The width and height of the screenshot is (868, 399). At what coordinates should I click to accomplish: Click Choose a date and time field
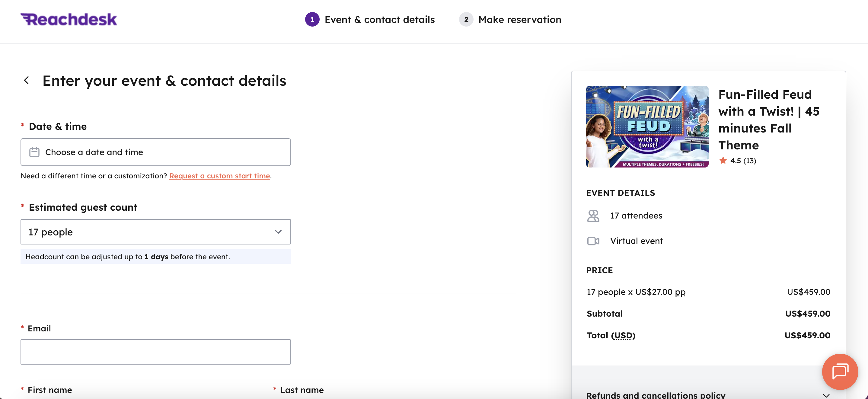pos(156,152)
